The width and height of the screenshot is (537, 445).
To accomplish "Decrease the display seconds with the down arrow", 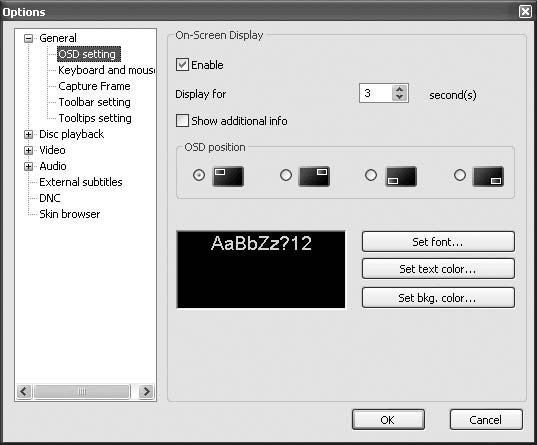I will point(399,97).
